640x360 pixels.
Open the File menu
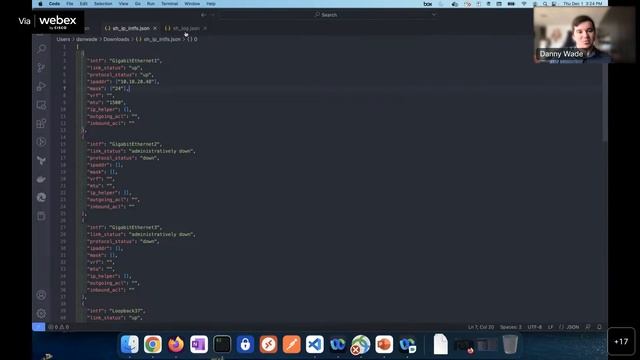(x=70, y=4)
